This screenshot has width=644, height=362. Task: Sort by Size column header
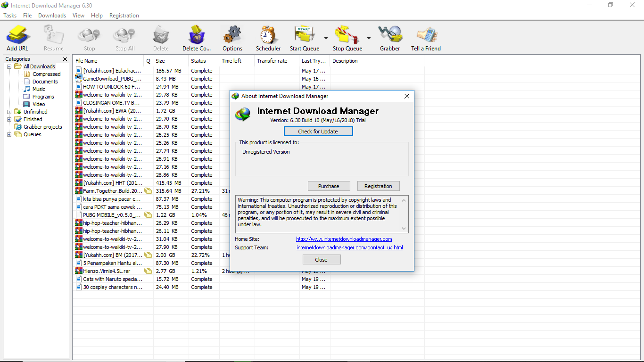pyautogui.click(x=170, y=61)
